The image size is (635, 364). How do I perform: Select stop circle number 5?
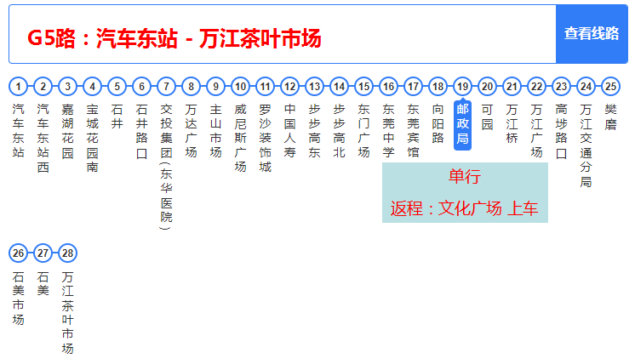(x=117, y=87)
